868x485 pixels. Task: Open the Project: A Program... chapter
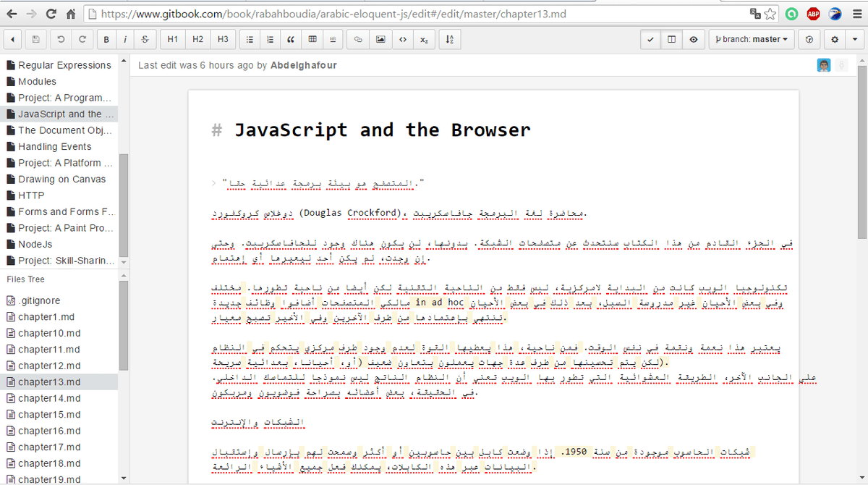(x=59, y=98)
